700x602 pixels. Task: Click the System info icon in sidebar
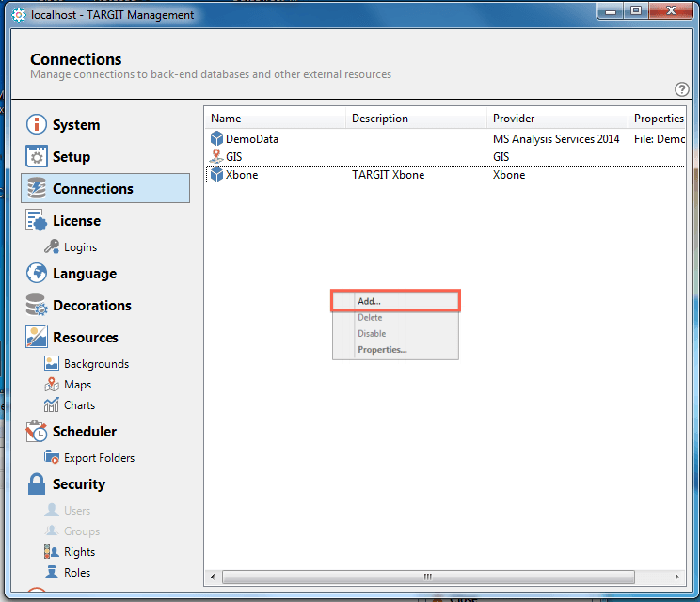[x=37, y=125]
